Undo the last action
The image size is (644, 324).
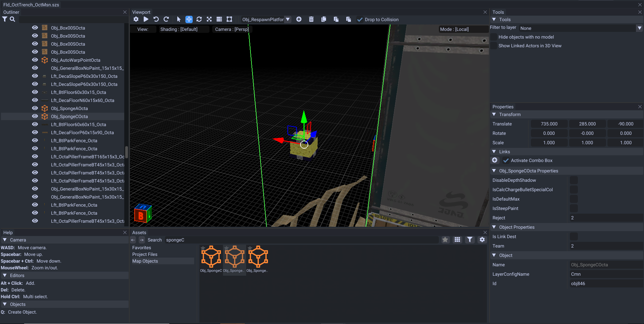pos(156,19)
